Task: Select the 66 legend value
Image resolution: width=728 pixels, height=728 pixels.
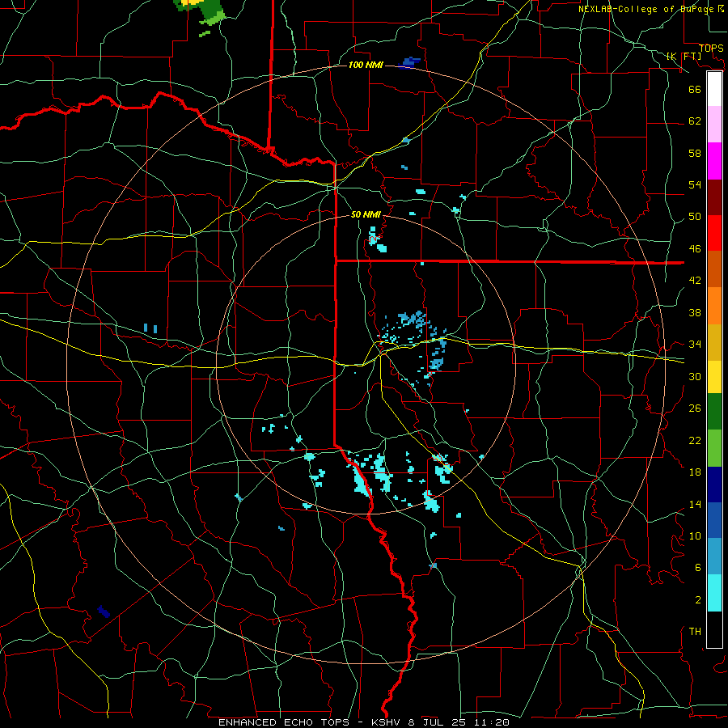Action: coord(695,89)
